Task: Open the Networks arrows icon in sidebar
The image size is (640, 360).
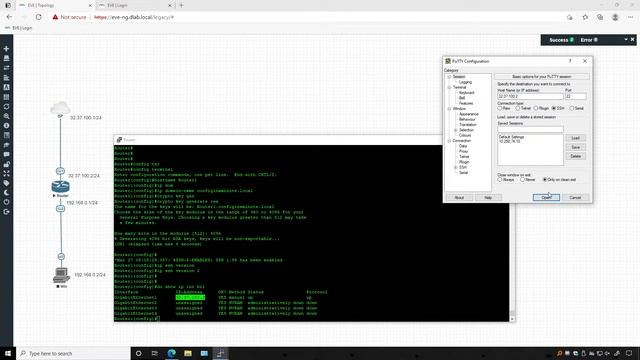Action: click(6, 68)
